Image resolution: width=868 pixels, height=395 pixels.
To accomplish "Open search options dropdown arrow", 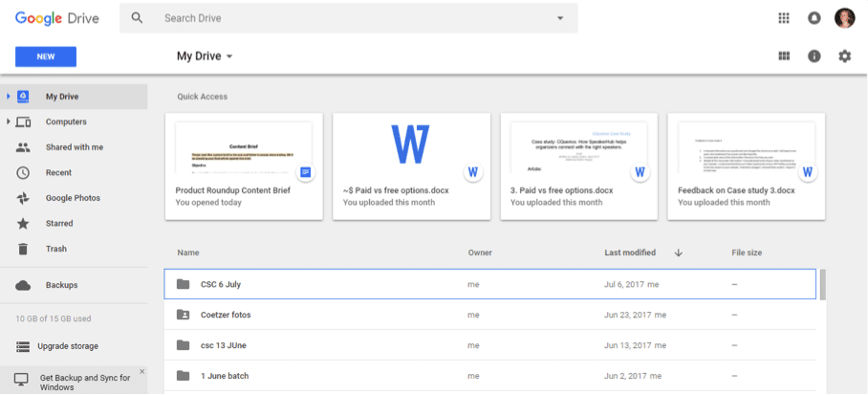I will [x=560, y=18].
